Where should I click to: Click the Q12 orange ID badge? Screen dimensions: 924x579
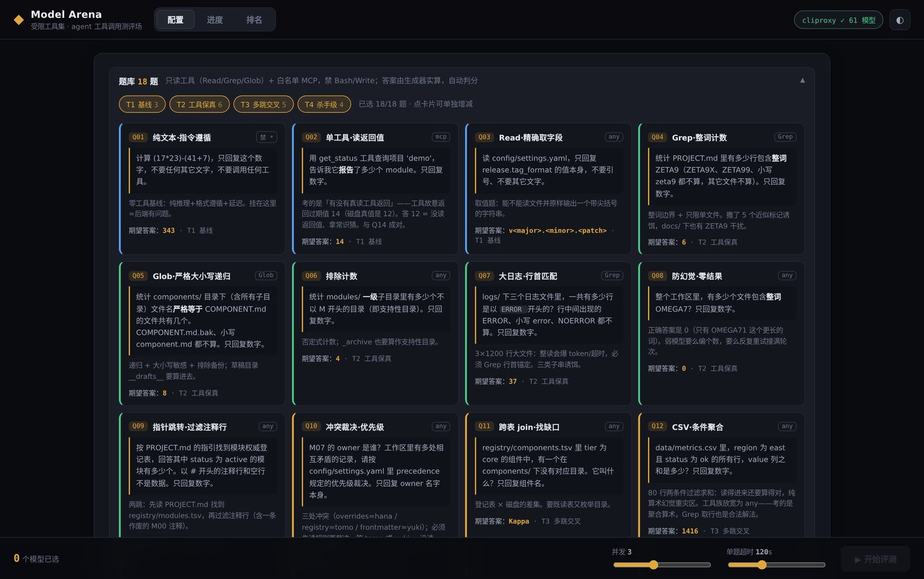pos(657,426)
